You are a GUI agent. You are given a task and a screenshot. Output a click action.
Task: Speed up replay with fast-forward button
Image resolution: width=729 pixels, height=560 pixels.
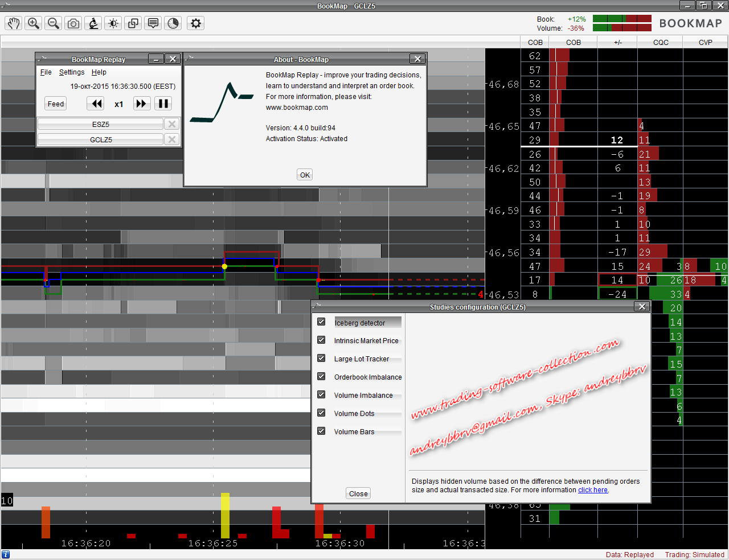coord(141,104)
